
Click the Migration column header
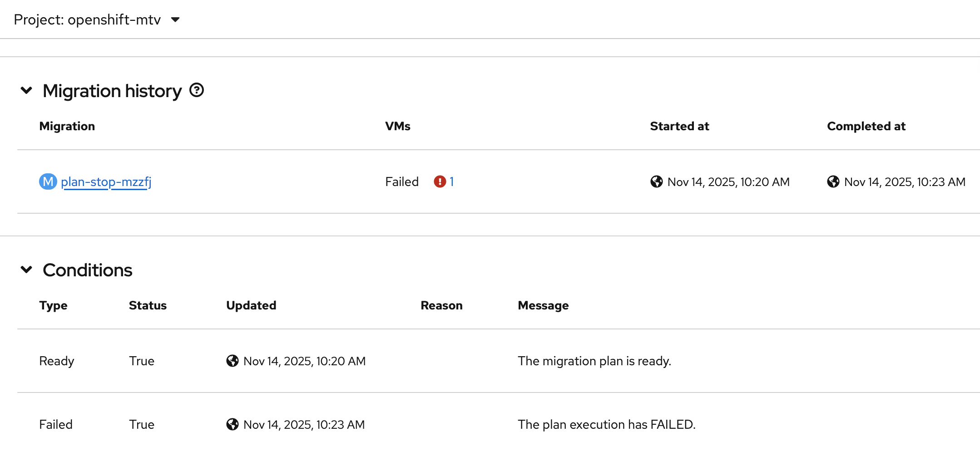(x=67, y=126)
